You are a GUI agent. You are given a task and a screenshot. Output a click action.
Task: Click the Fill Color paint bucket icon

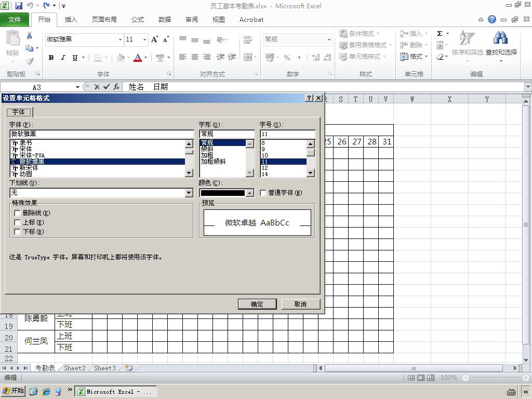pyautogui.click(x=121, y=58)
